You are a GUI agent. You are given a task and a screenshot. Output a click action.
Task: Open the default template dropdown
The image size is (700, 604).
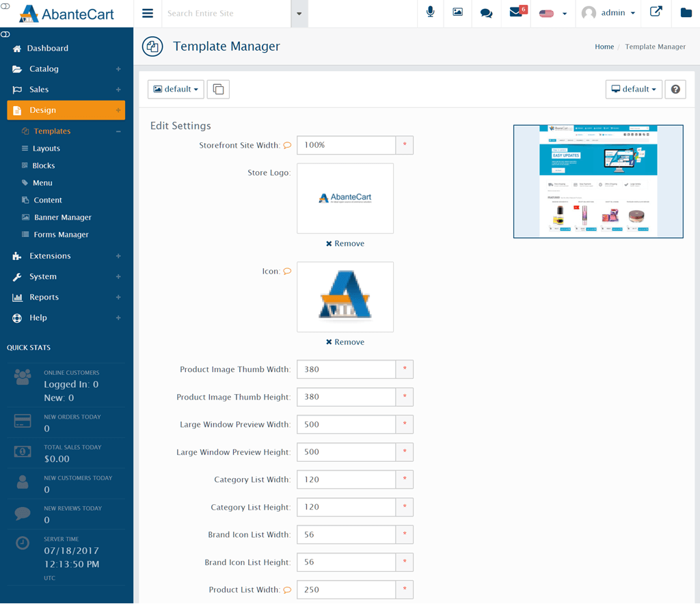(176, 90)
